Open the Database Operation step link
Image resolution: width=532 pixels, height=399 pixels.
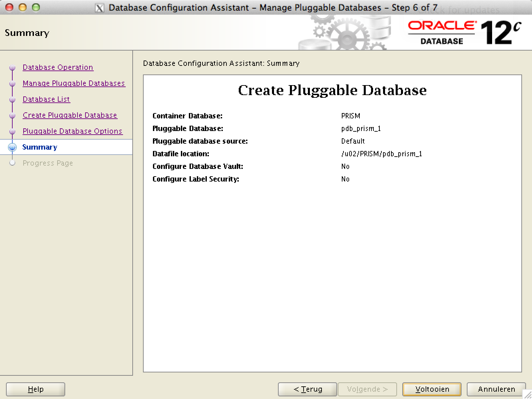pos(58,67)
